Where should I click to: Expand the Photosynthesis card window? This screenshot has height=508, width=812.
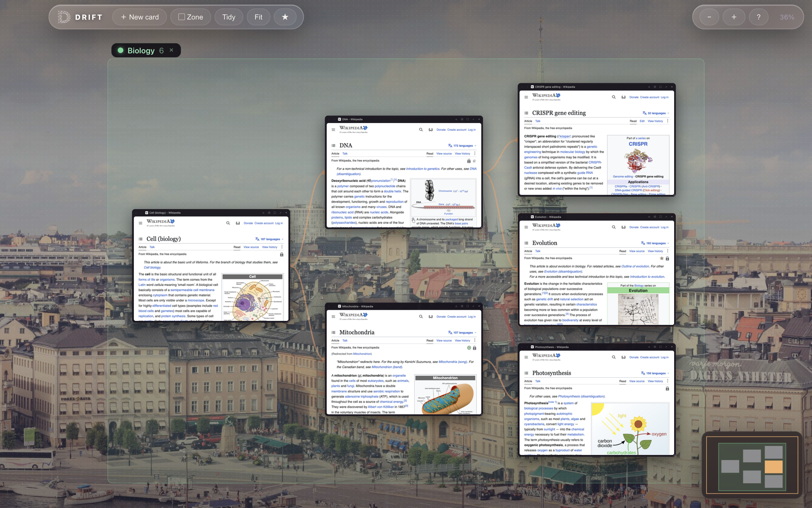coord(667,347)
